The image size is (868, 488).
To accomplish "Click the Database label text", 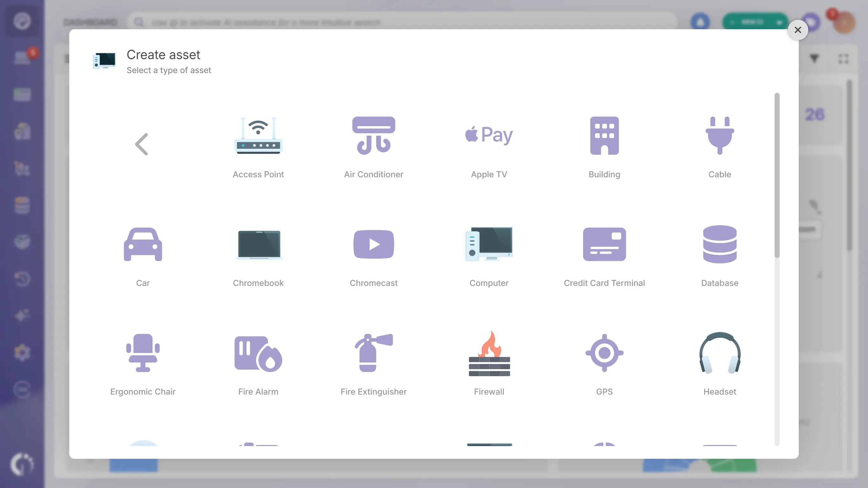I will (720, 283).
